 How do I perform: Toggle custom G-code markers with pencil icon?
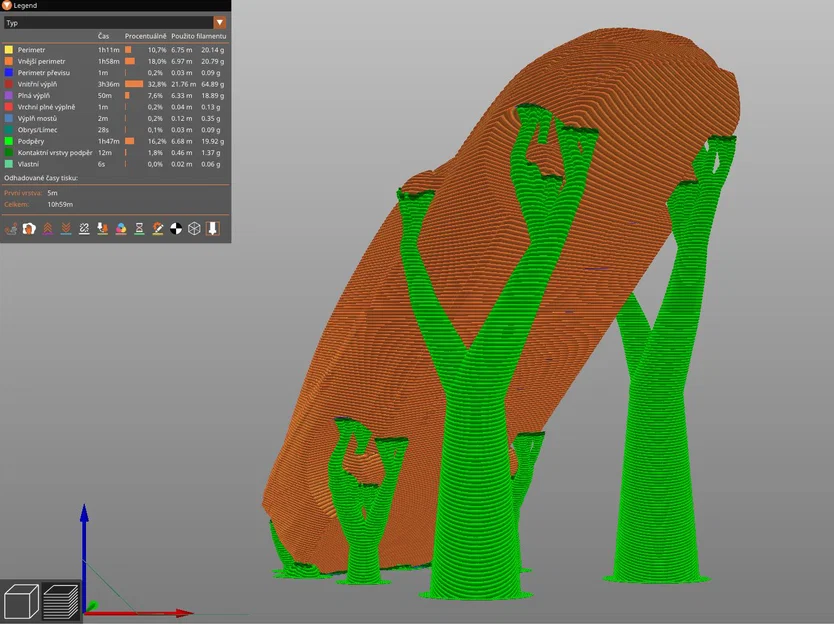pos(156,229)
